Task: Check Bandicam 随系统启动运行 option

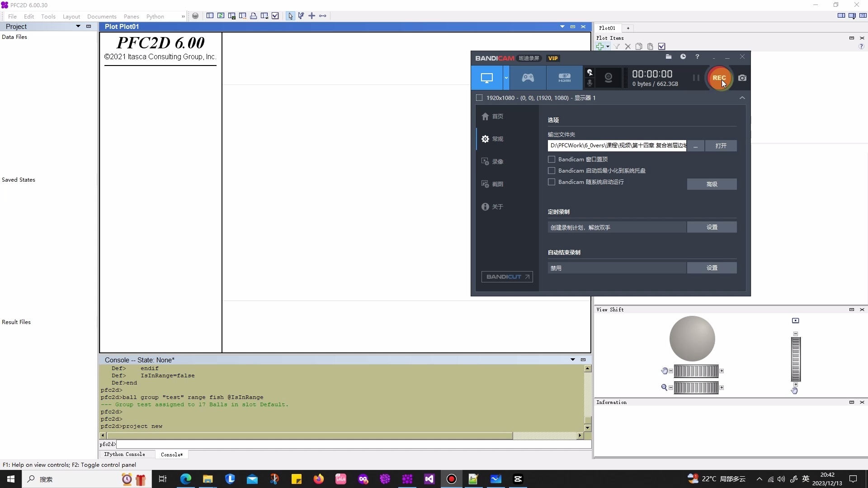Action: [552, 182]
